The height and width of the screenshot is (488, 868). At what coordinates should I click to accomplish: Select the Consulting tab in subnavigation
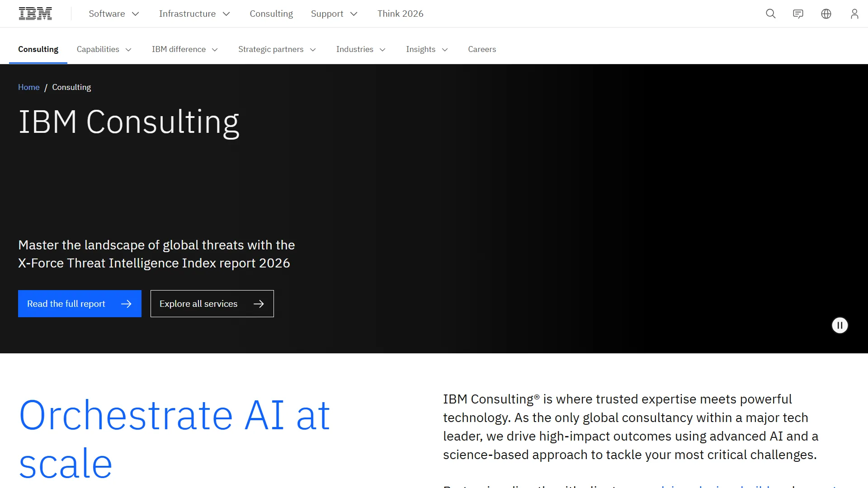coord(38,49)
